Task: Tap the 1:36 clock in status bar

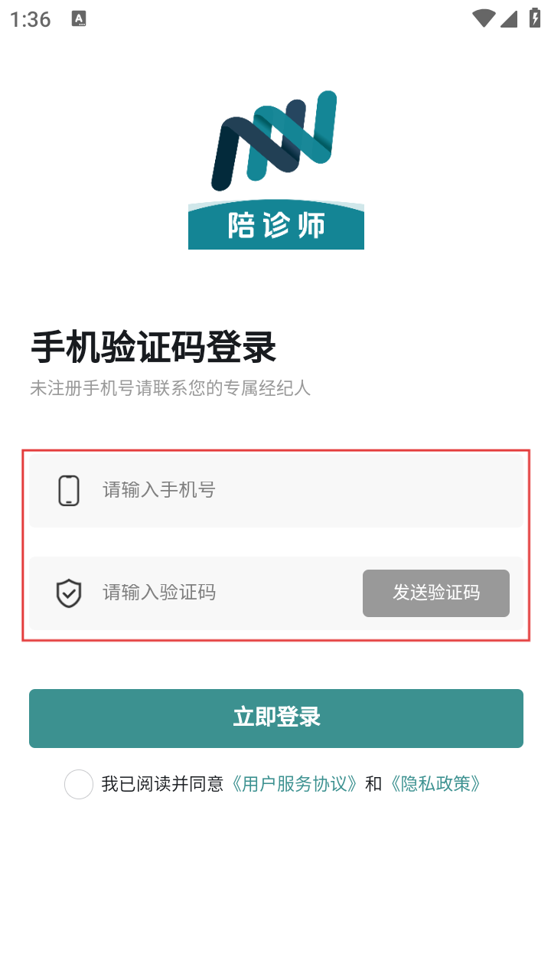Action: click(x=31, y=19)
